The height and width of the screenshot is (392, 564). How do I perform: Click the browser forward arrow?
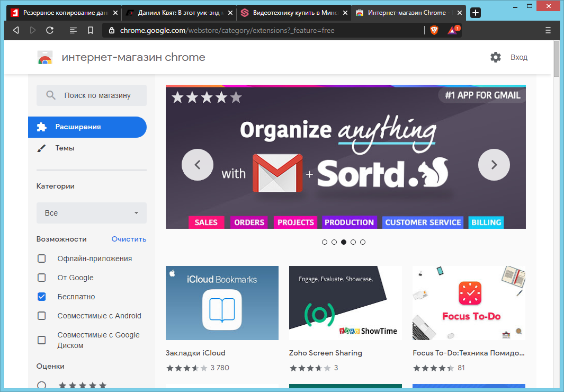33,30
